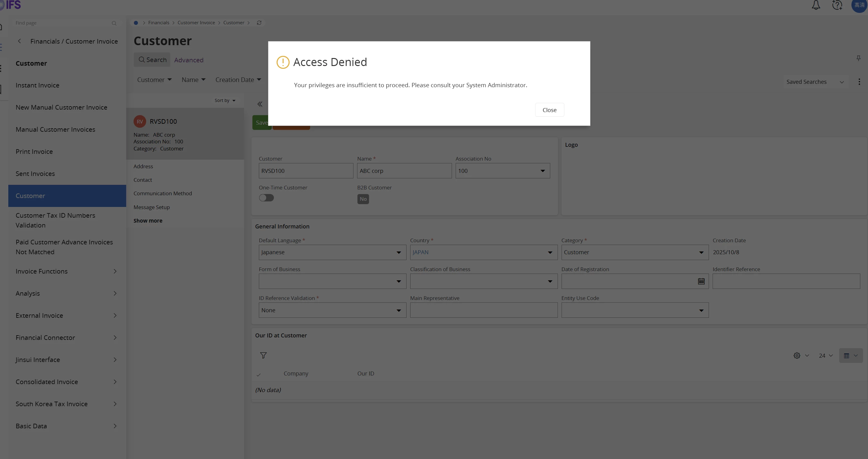Screen dimensions: 868x459
Task: Open the three-dot more options menu
Action: tap(859, 82)
